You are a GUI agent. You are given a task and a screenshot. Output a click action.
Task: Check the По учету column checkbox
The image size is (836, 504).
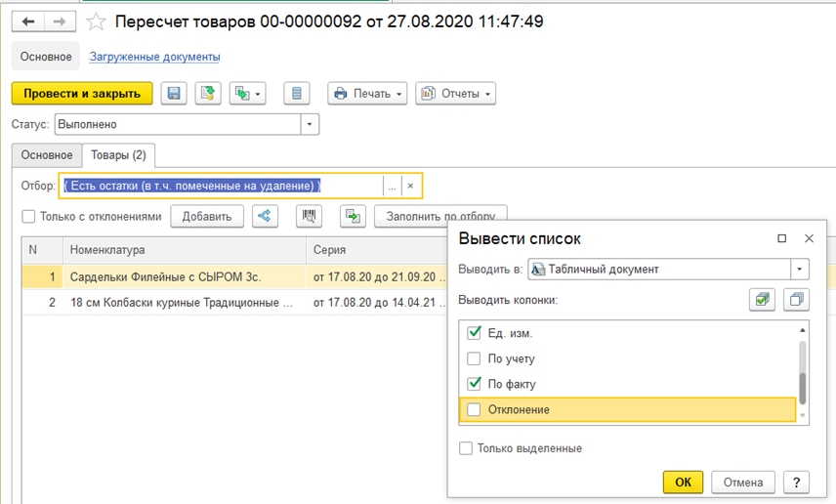[x=475, y=358]
